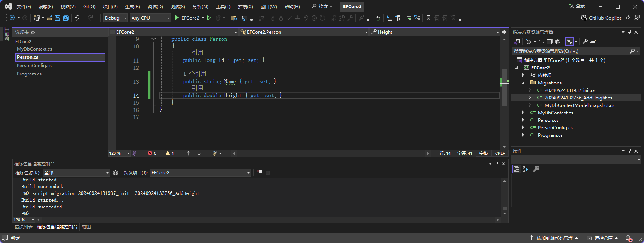Viewport: 644px width, 243px height.
Task: Click the warning count indicator showing 1
Action: tap(170, 153)
